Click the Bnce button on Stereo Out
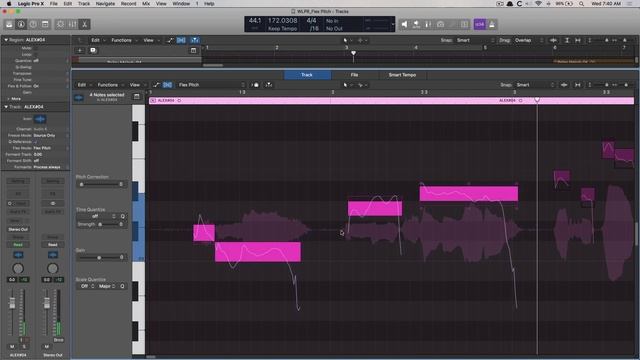This screenshot has height=360, width=640. point(58,340)
